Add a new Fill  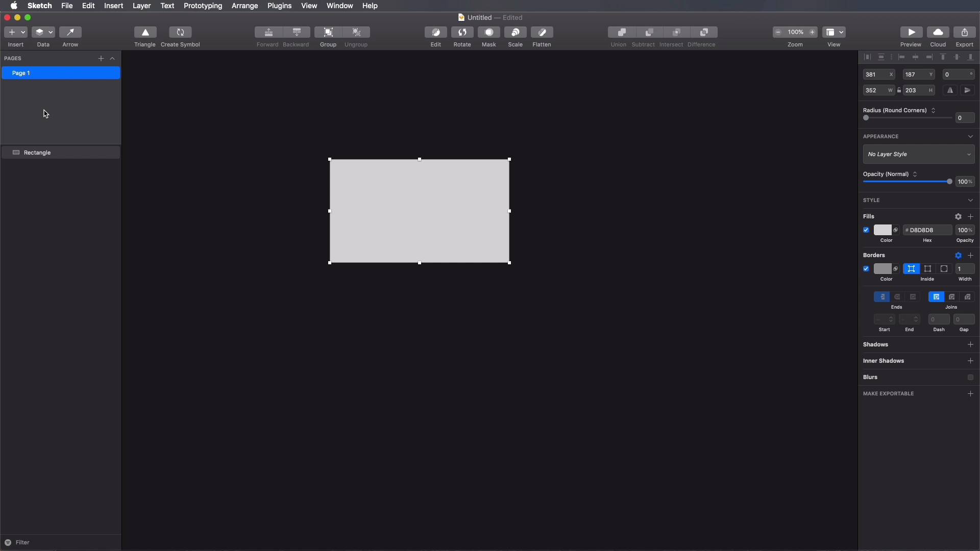(x=970, y=217)
